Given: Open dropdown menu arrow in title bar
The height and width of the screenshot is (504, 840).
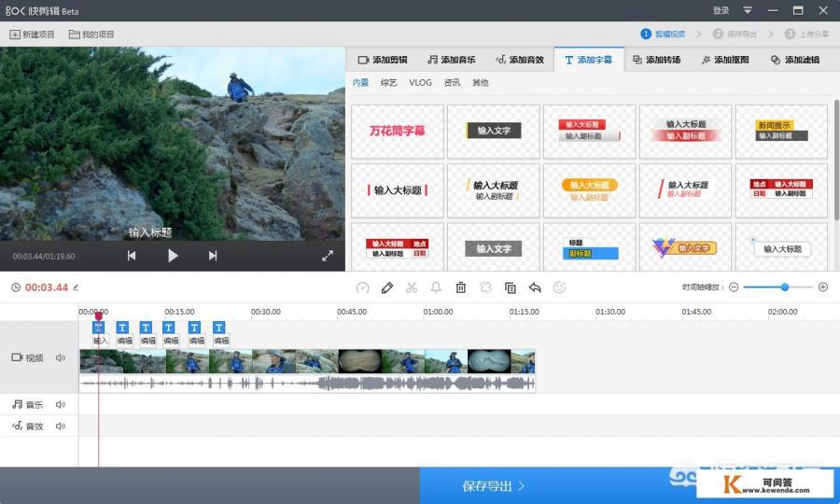Looking at the screenshot, I should pos(748,10).
